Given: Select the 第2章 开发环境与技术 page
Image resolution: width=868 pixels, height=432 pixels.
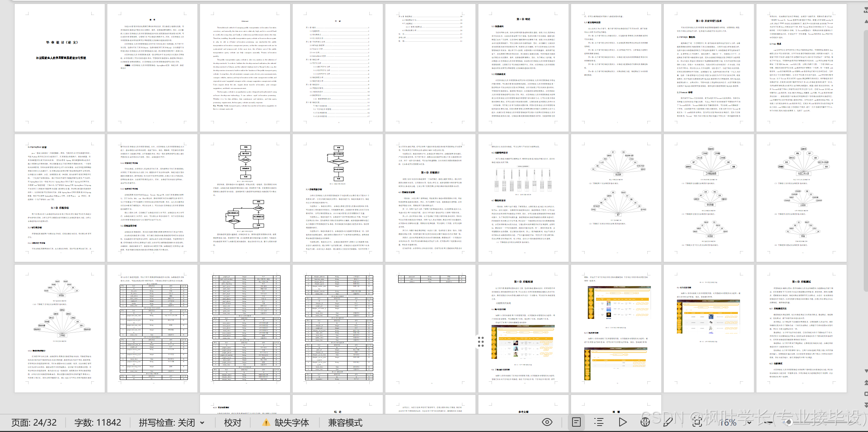Looking at the screenshot, I should click(709, 67).
